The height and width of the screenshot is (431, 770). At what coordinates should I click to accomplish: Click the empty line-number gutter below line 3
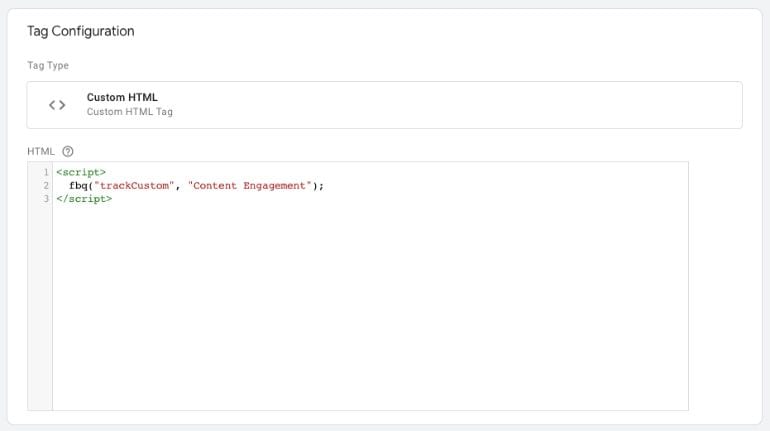point(40,300)
